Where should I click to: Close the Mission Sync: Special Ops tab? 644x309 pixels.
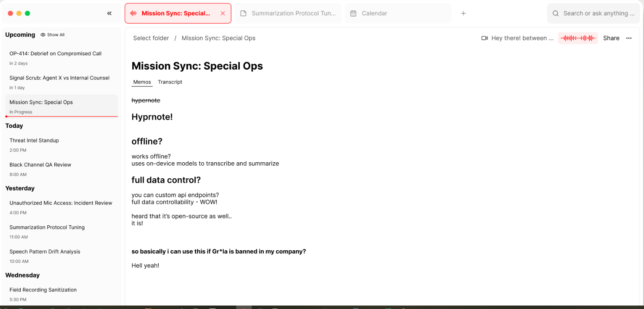tap(223, 13)
